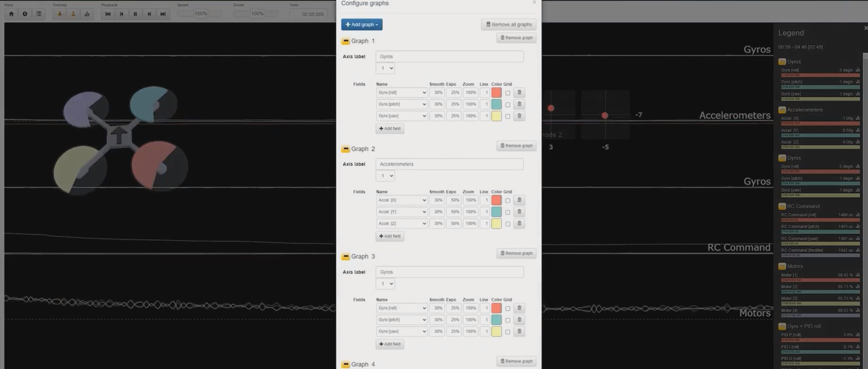
Task: Click the home view icon in toolbar
Action: pos(11,14)
